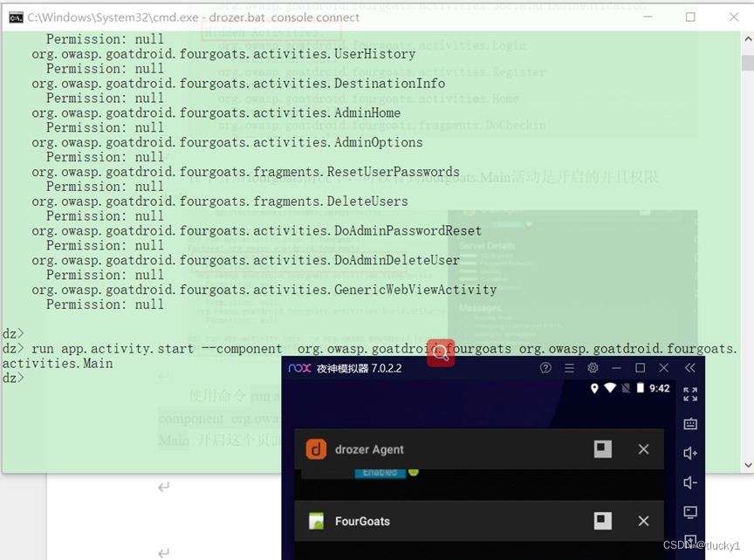This screenshot has width=754, height=560.
Task: Click the ResetUserPasswords fragment line
Action: tap(246, 172)
